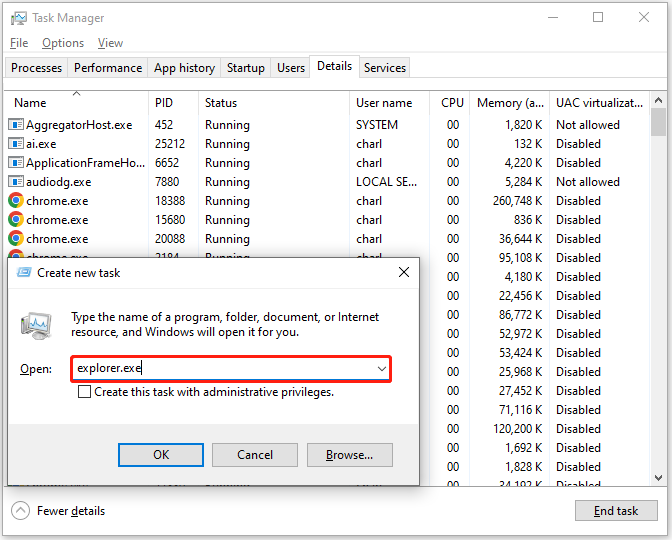Click the scrollbar up arrow
Image resolution: width=672 pixels, height=540 pixels.
[x=659, y=100]
